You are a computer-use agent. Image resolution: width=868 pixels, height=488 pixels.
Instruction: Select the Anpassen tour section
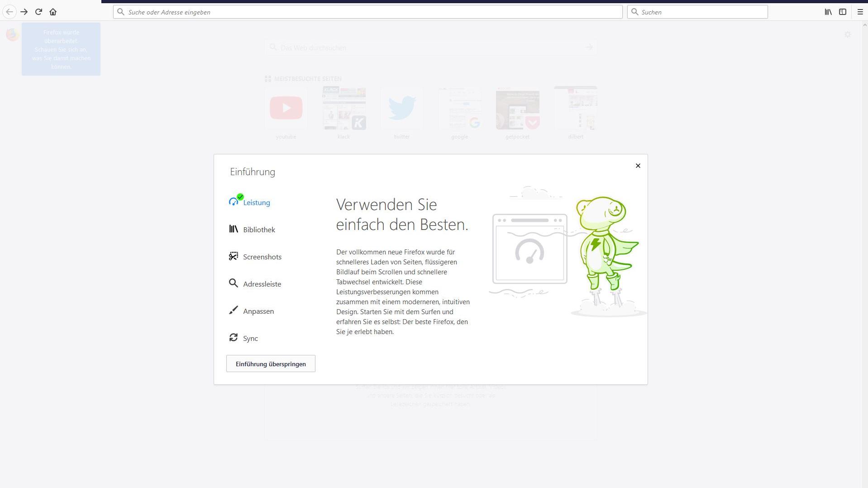click(258, 311)
